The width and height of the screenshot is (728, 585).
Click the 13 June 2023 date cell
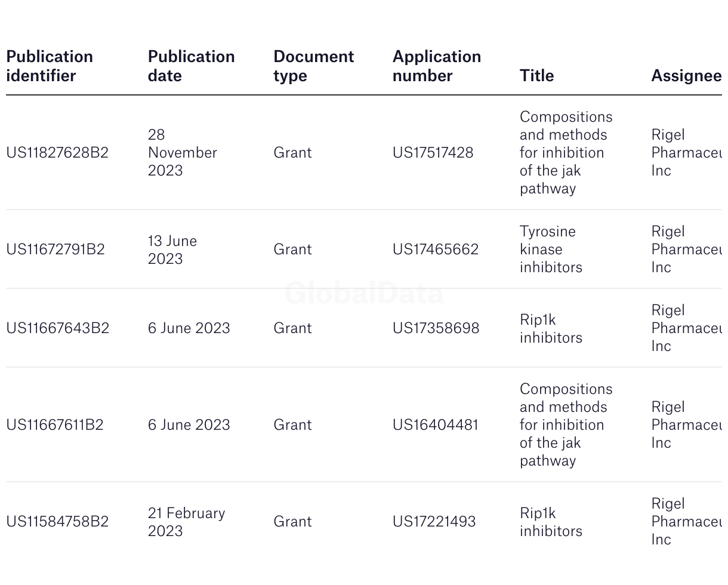[172, 250]
